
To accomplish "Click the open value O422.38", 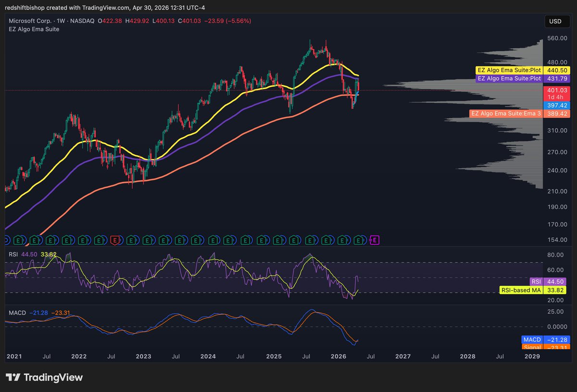I will pyautogui.click(x=110, y=21).
